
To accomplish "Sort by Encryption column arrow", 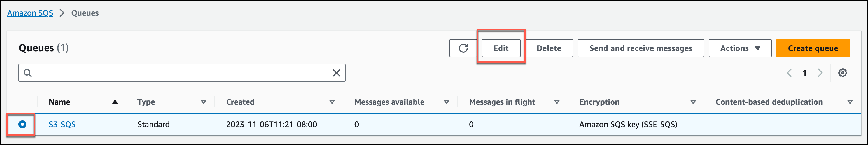I will pyautogui.click(x=693, y=102).
